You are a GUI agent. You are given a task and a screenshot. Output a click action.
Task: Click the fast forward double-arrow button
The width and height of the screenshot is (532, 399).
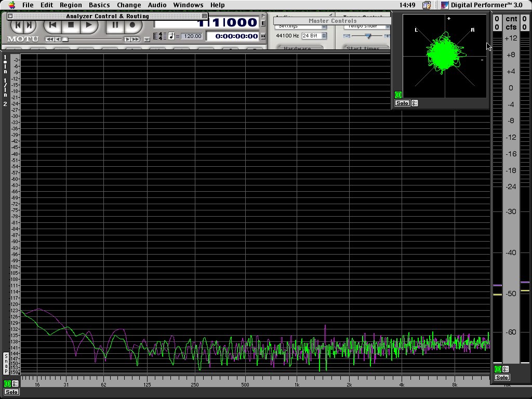(x=136, y=39)
